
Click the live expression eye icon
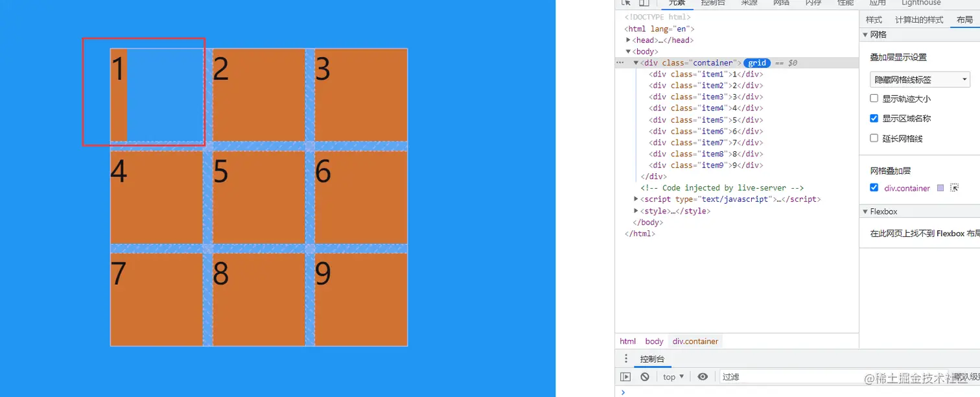point(703,377)
